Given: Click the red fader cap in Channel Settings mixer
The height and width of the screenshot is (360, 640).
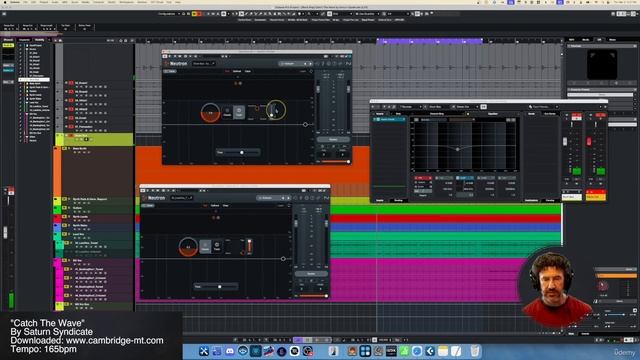Looking at the screenshot, I should click(x=589, y=142).
